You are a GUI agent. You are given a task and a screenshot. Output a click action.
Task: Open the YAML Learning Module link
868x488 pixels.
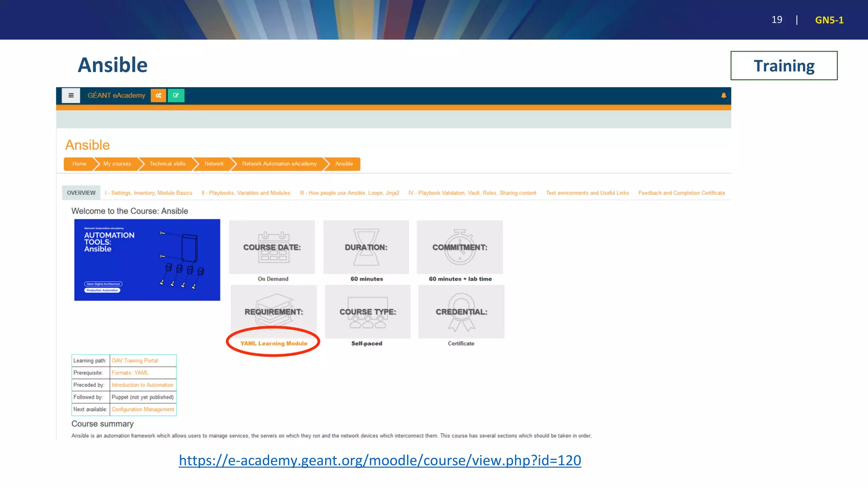coord(274,344)
